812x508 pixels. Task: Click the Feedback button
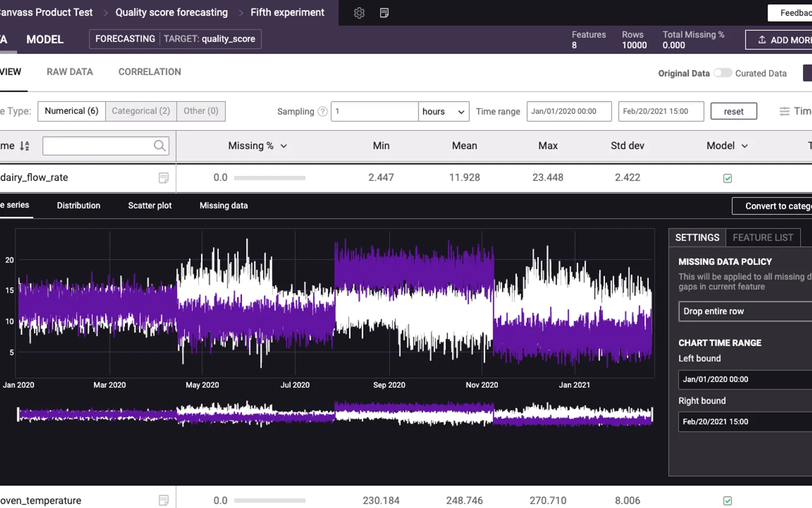790,13
